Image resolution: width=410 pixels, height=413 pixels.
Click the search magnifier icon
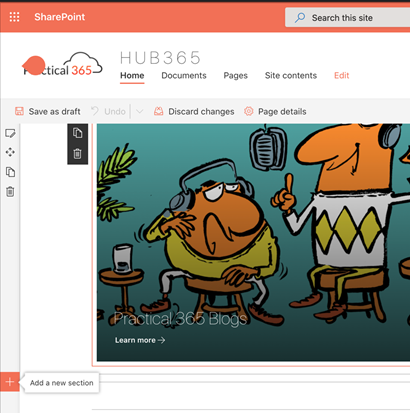300,17
